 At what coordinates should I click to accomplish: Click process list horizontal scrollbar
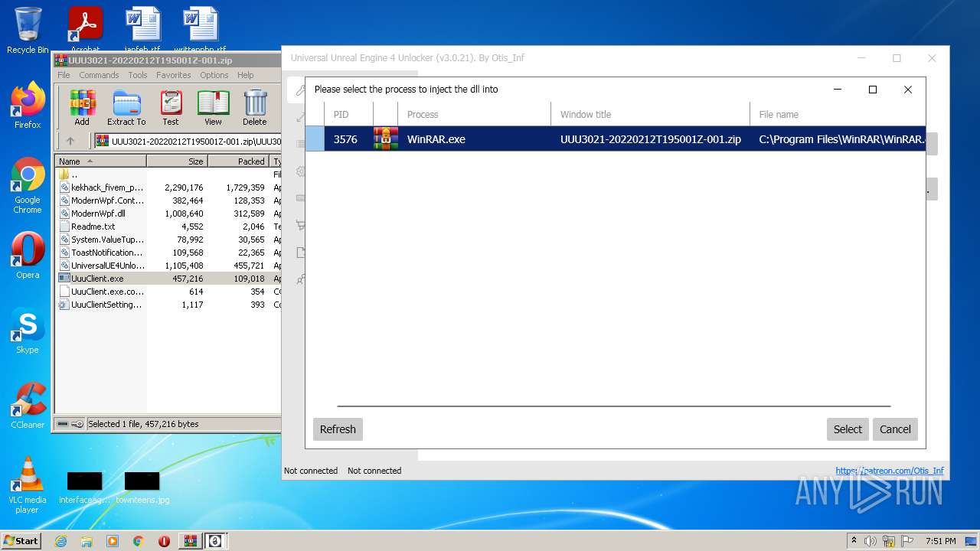tap(614, 406)
